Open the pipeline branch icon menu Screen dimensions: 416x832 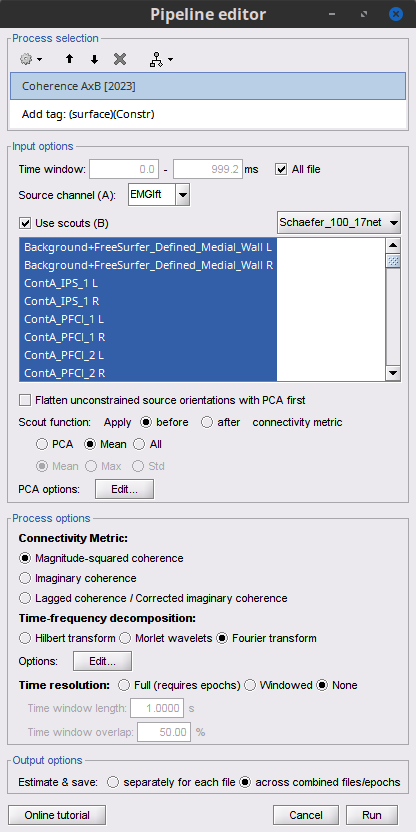click(x=161, y=60)
